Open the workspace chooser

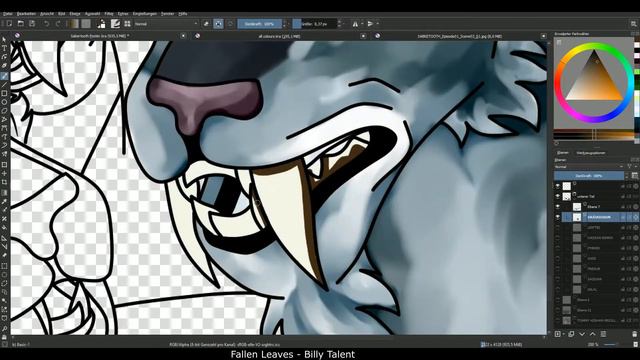[x=633, y=24]
